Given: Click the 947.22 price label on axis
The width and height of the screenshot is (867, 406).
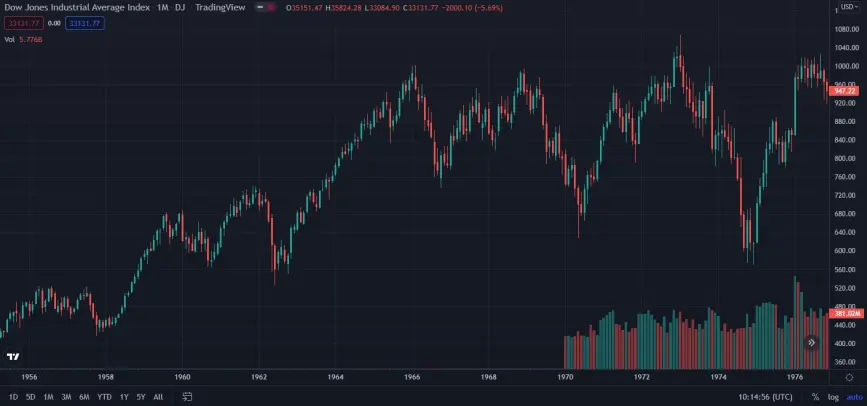Looking at the screenshot, I should [x=844, y=91].
